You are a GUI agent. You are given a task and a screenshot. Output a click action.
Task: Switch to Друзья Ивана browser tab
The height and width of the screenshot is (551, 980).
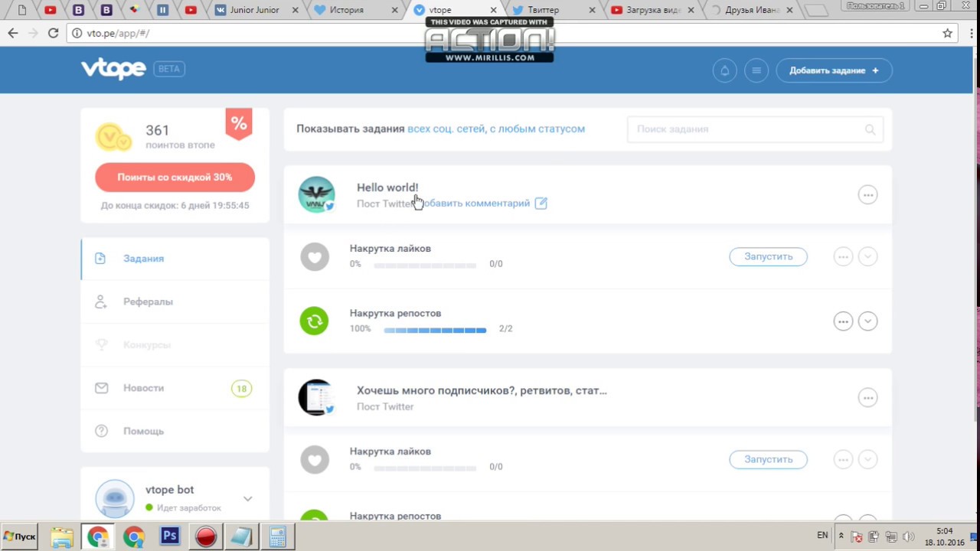(753, 10)
